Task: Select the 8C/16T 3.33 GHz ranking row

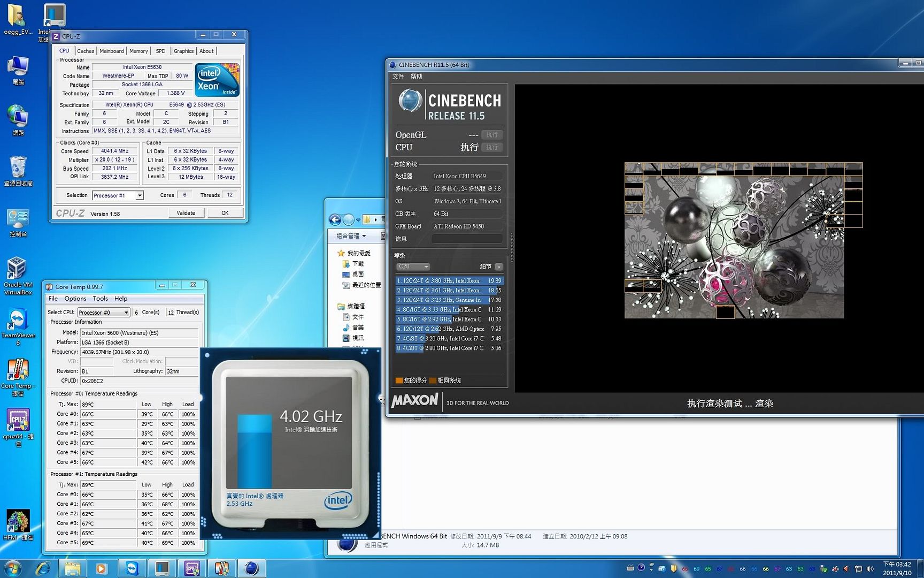Action: click(449, 309)
